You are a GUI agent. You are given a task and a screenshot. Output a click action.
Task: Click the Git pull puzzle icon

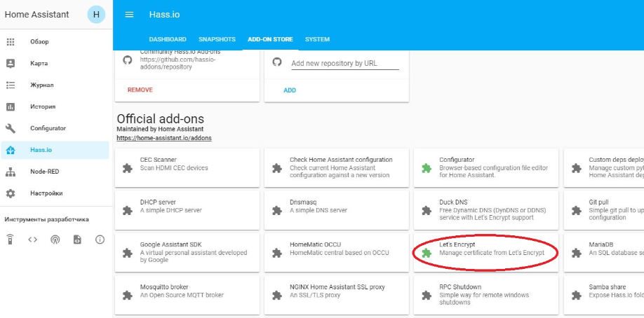tap(576, 210)
